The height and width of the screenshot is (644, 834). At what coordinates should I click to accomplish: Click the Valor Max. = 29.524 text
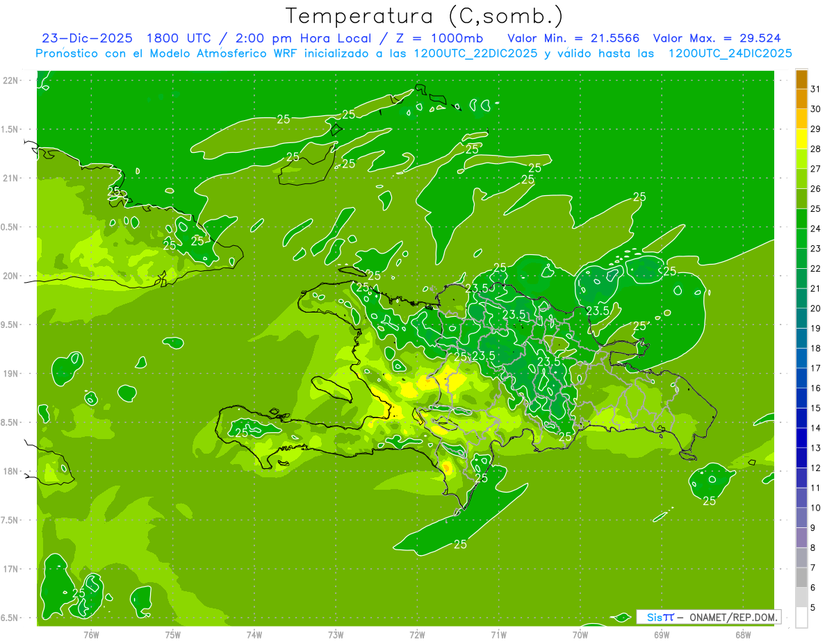click(717, 38)
